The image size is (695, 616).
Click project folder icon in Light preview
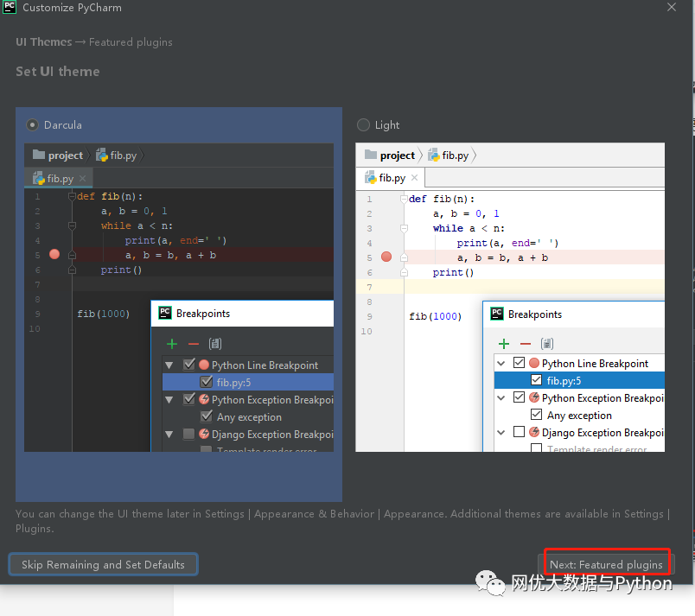pyautogui.click(x=371, y=155)
